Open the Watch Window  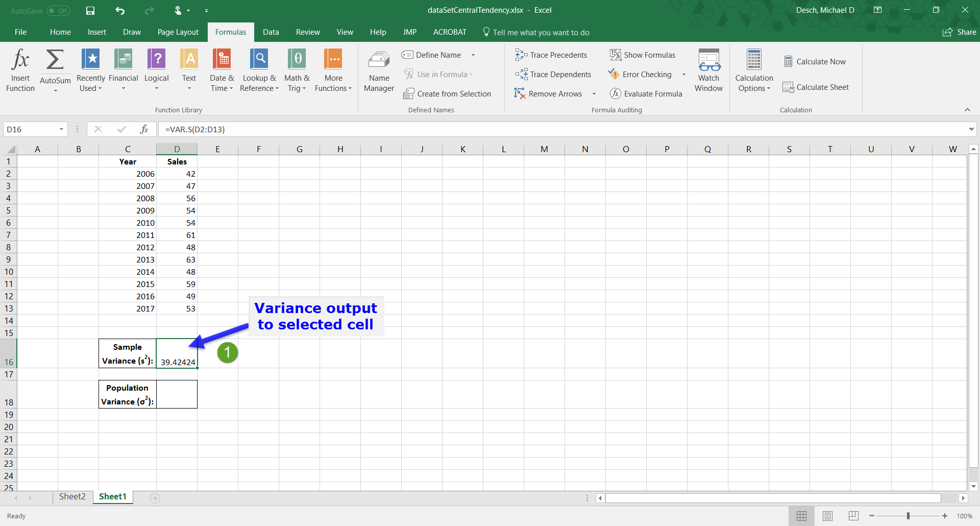(708, 70)
